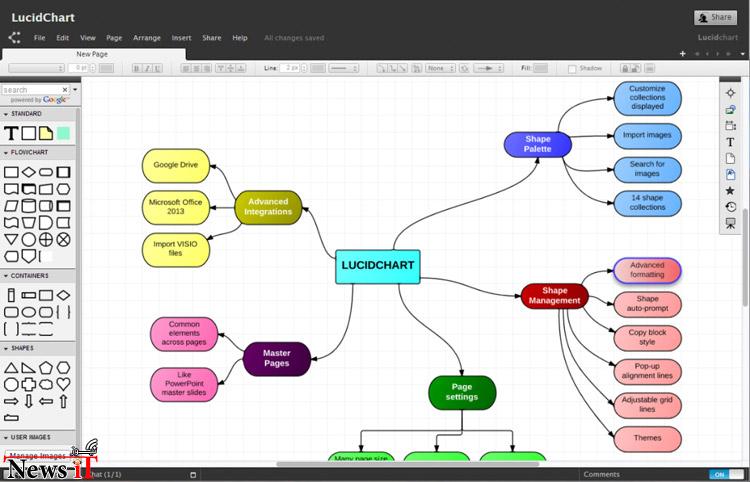This screenshot has height=482, width=750.
Task: Open the font family dropdown
Action: (36, 68)
